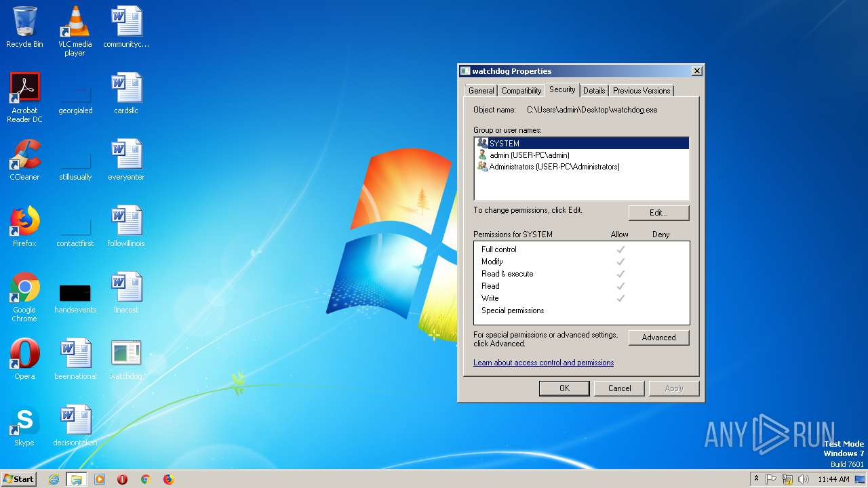Click the Chrome icon in taskbar
The image size is (868, 488).
(x=145, y=479)
